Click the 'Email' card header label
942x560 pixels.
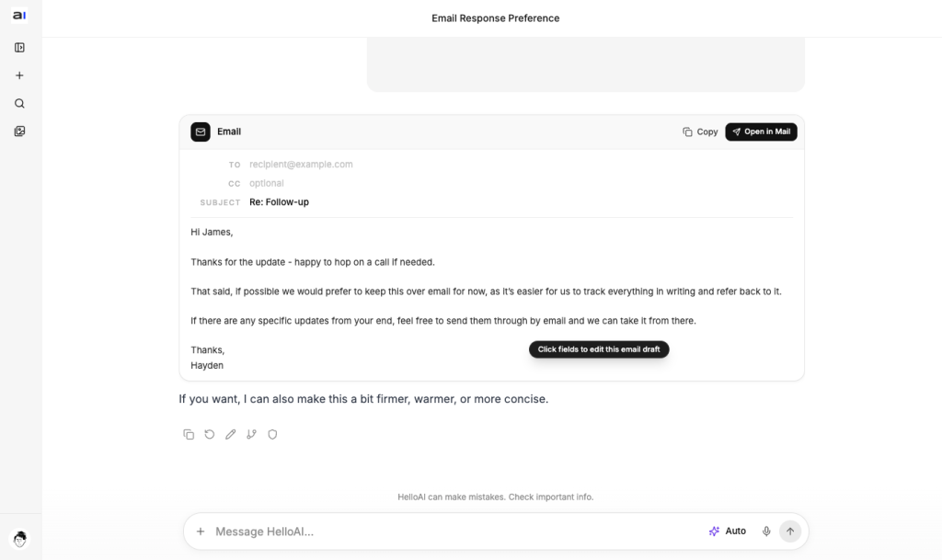229,131
